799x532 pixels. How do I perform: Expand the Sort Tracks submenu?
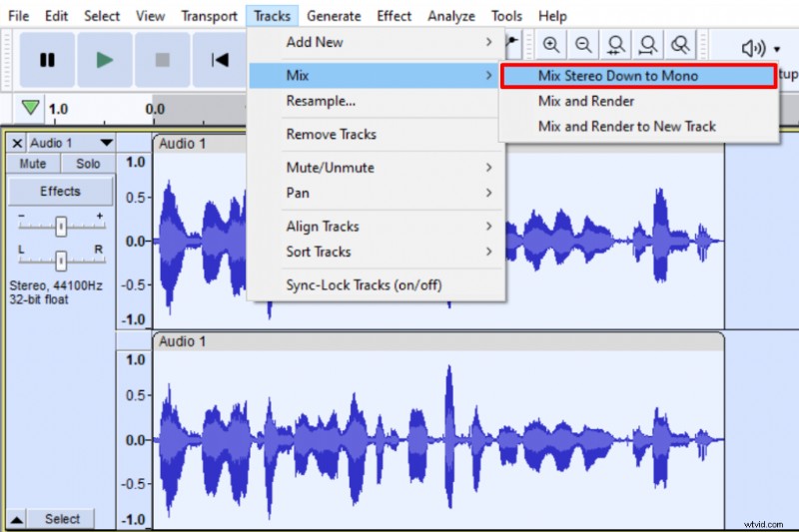point(376,252)
